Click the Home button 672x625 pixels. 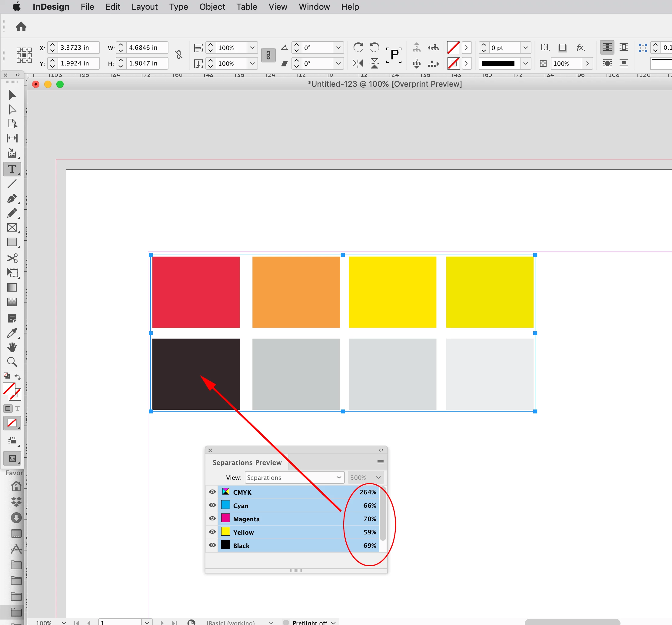coord(21,26)
